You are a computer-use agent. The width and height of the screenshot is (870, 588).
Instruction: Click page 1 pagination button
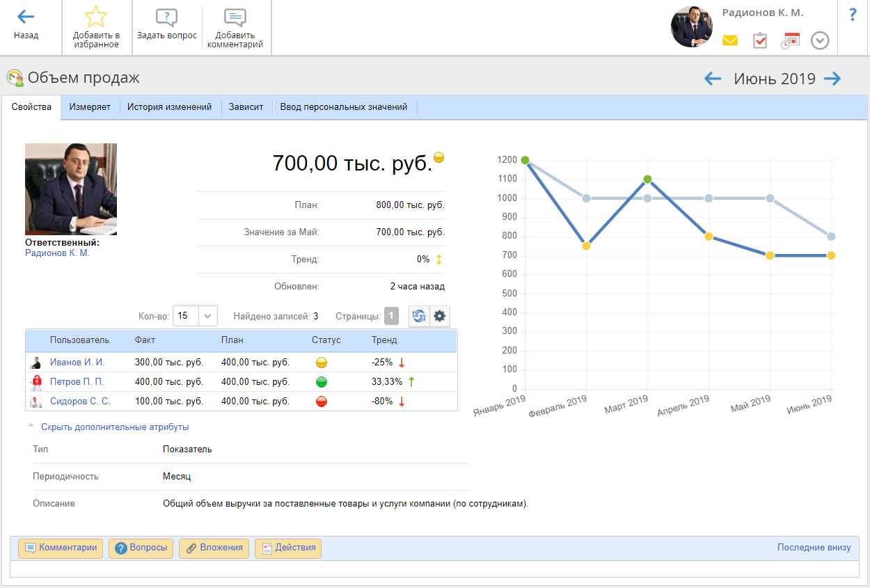point(391,316)
